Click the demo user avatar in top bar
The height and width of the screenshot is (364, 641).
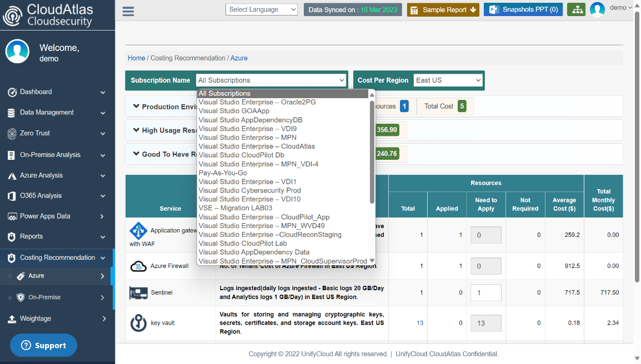pos(597,9)
